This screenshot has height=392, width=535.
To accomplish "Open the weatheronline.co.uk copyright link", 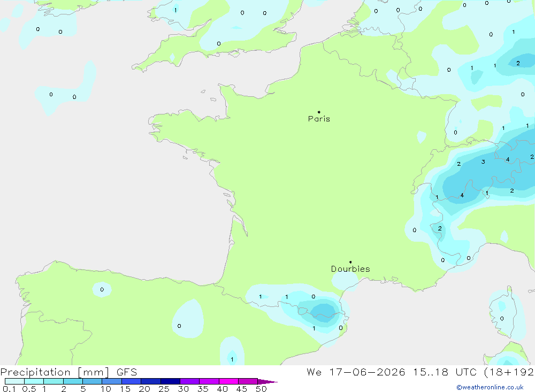I will 490,387.
